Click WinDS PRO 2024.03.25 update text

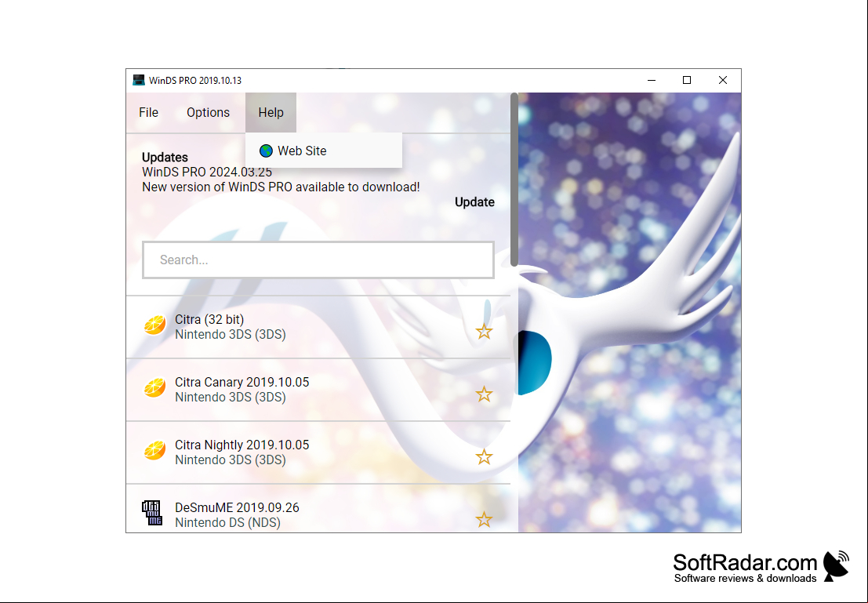206,173
